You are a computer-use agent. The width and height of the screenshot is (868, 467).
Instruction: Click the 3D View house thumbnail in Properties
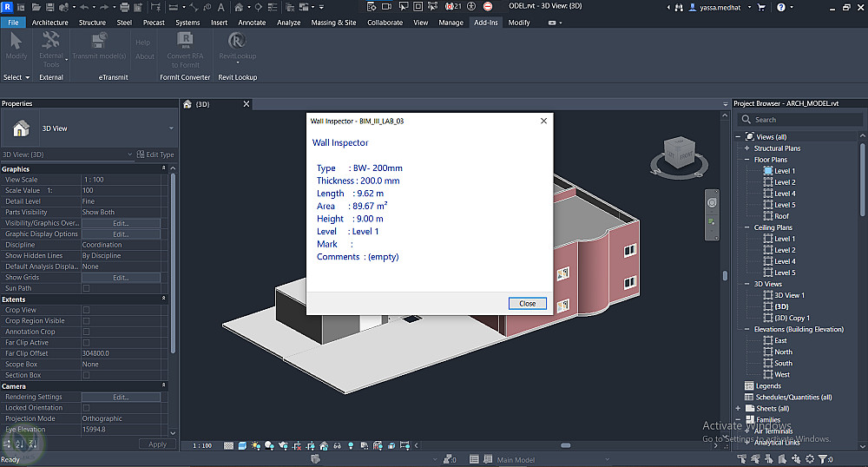[21, 128]
